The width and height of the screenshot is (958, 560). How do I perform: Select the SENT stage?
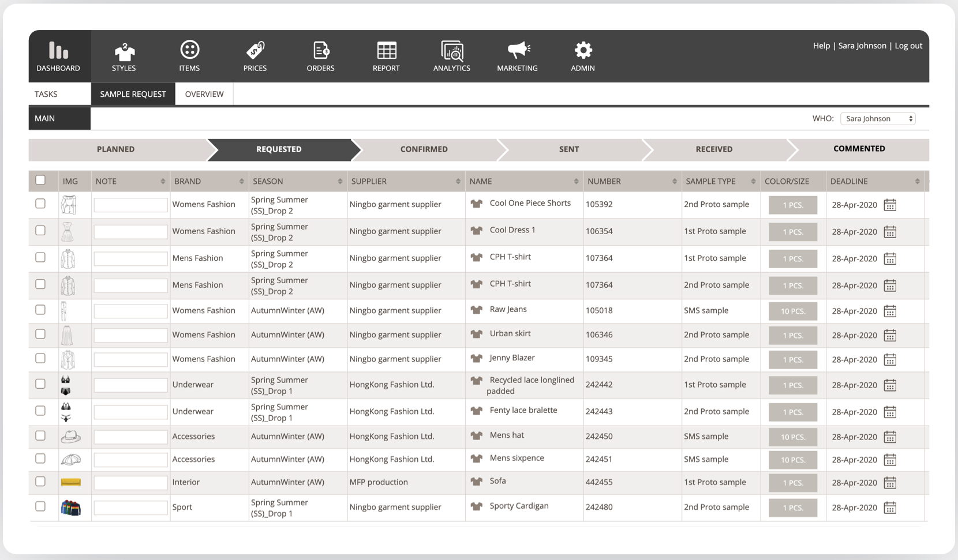(569, 149)
